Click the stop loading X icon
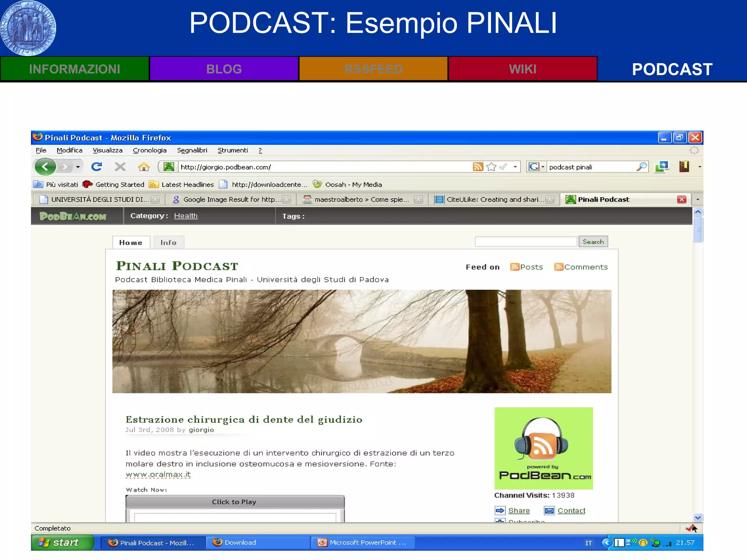This screenshot has height=560, width=747. point(120,167)
